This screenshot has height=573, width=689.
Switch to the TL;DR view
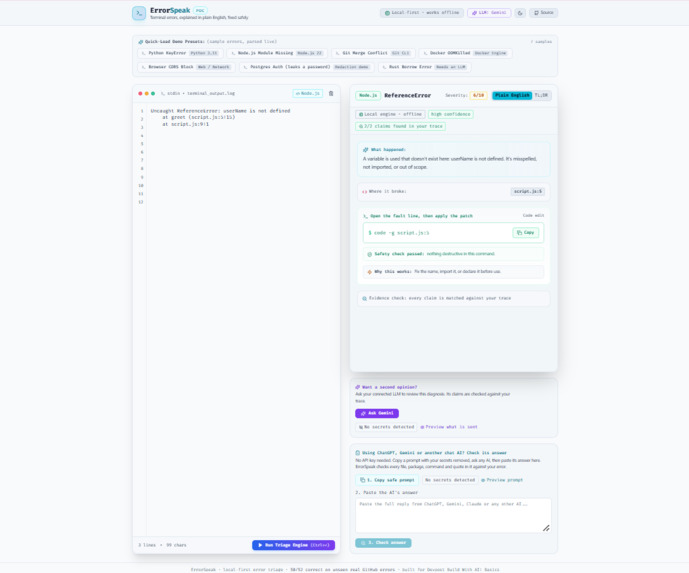541,95
